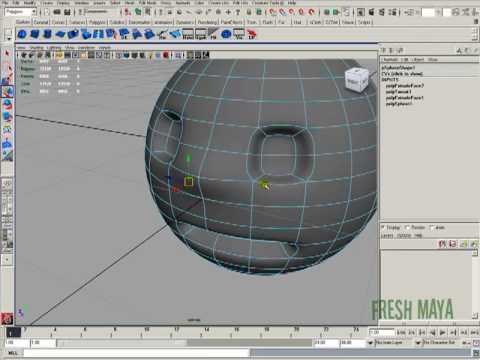480x360 pixels.
Task: Select the polygon cube shelf icon
Action: click(35, 34)
